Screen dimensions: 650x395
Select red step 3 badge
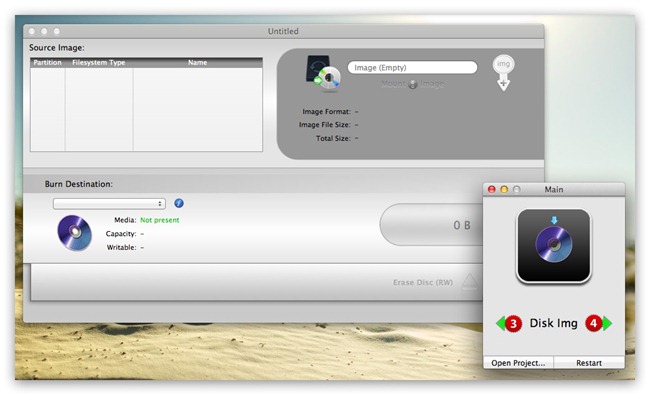coord(514,323)
